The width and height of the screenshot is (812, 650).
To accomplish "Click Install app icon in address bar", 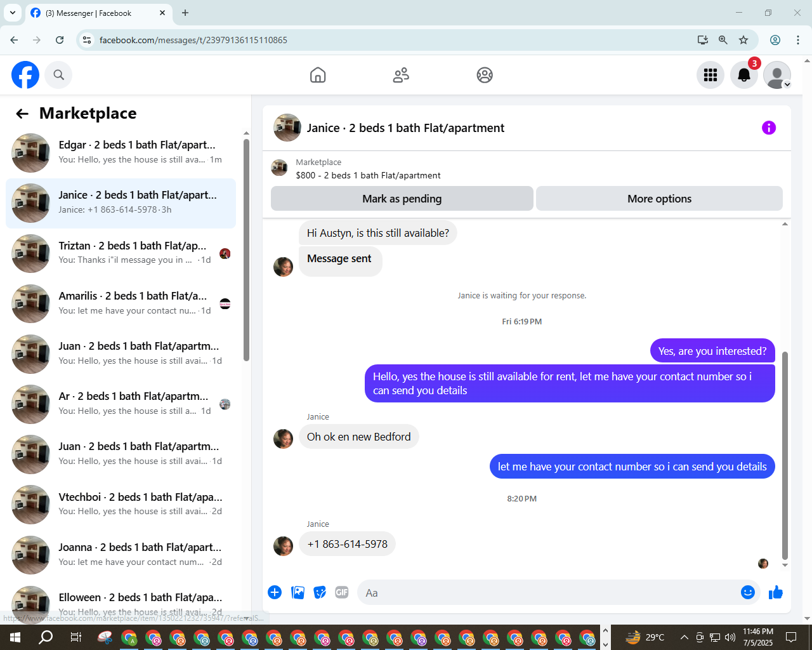I will pyautogui.click(x=702, y=40).
